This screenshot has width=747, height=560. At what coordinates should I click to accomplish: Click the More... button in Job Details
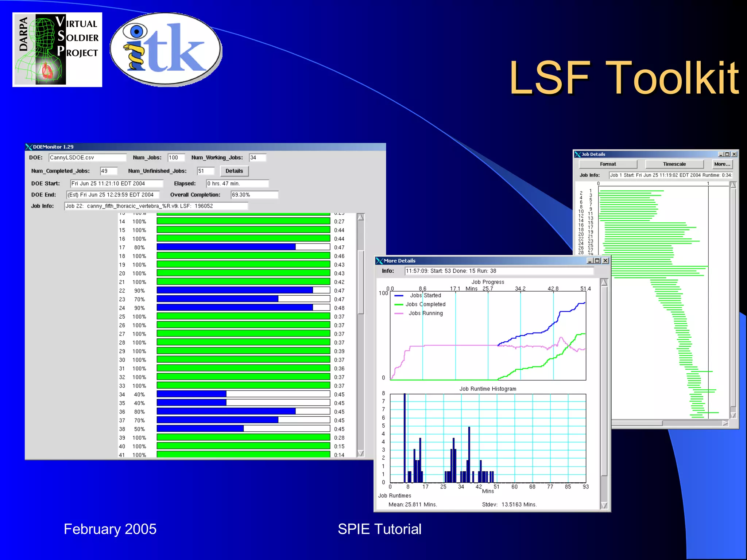[x=722, y=164]
